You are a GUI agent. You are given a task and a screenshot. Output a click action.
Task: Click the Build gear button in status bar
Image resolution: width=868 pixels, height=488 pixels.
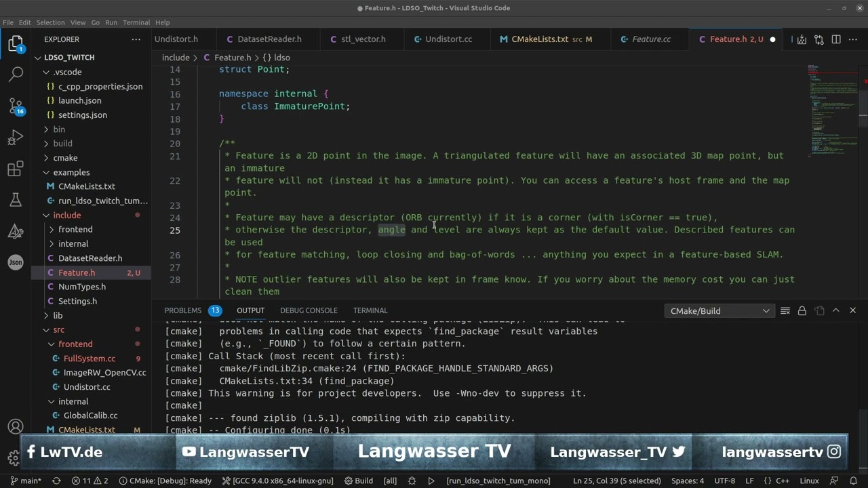point(359,481)
